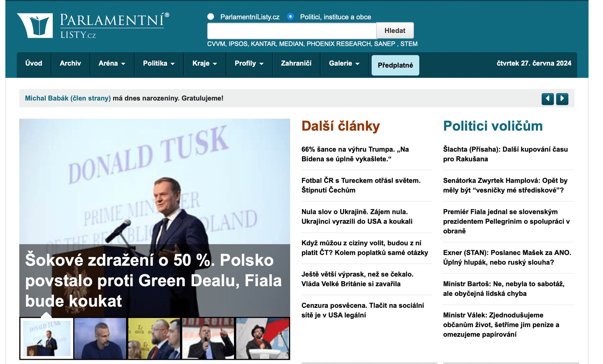Click the date čtvrtek 27. června 2024
This screenshot has width=603, height=364.
[534, 63]
